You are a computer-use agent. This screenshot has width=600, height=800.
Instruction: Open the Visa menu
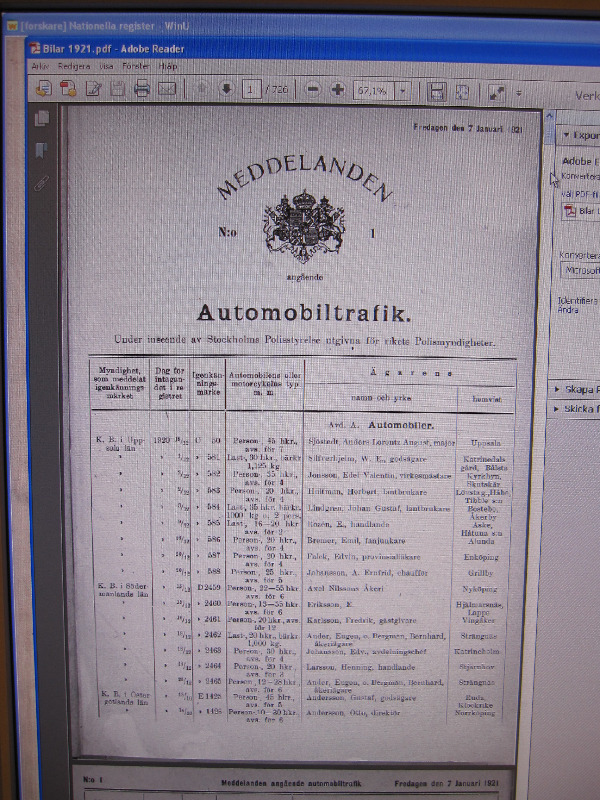click(106, 66)
